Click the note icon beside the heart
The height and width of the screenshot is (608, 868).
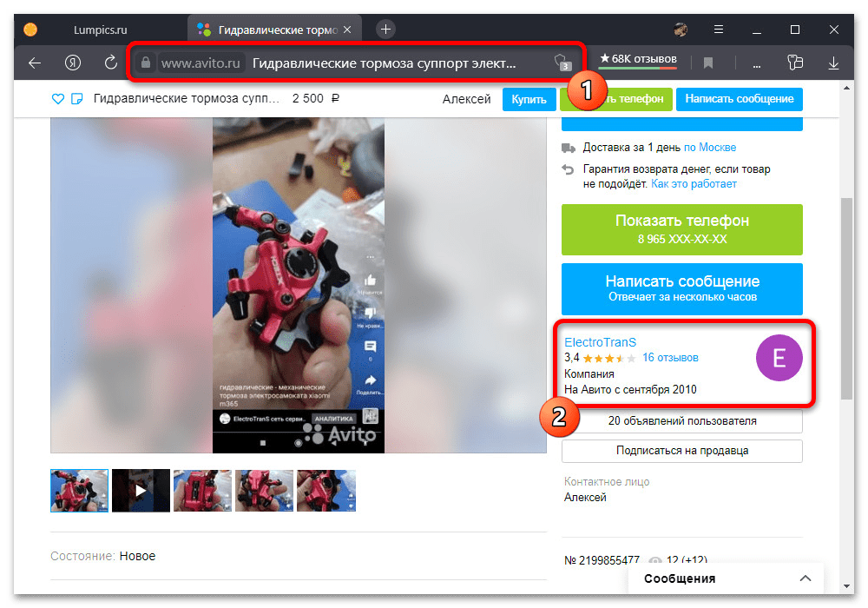(x=76, y=99)
